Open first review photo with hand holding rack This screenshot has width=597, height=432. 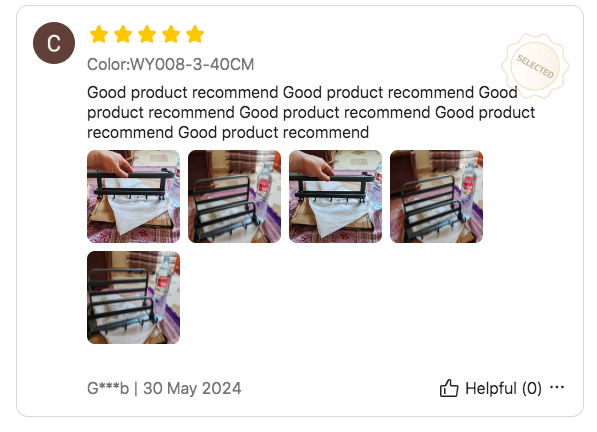133,196
